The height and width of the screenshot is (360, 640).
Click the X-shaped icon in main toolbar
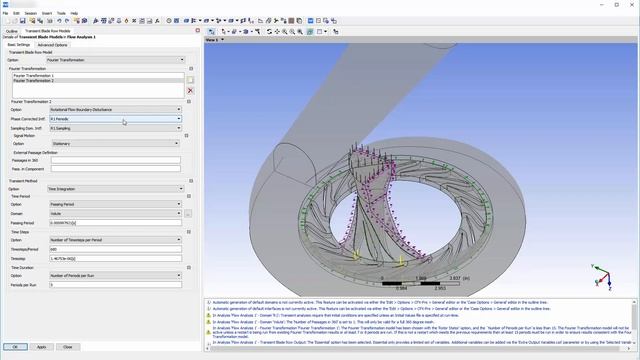click(x=134, y=20)
